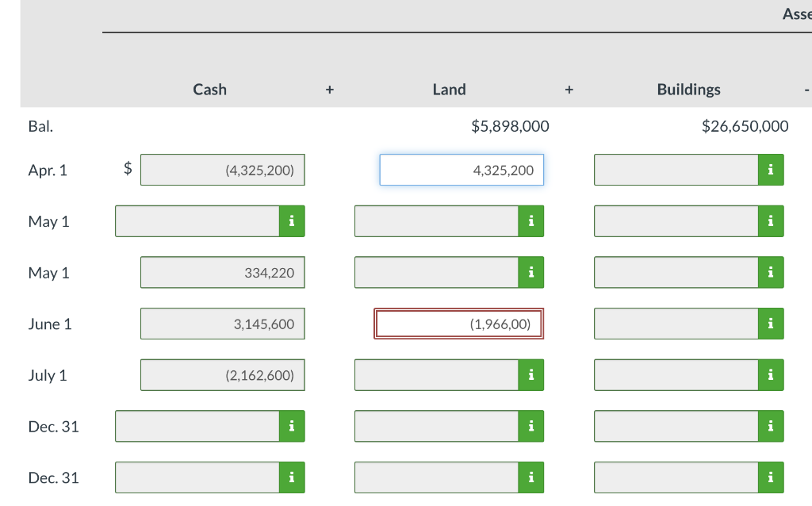The width and height of the screenshot is (812, 506).
Task: Open info for the Apr. 1 Buildings field
Action: point(770,170)
